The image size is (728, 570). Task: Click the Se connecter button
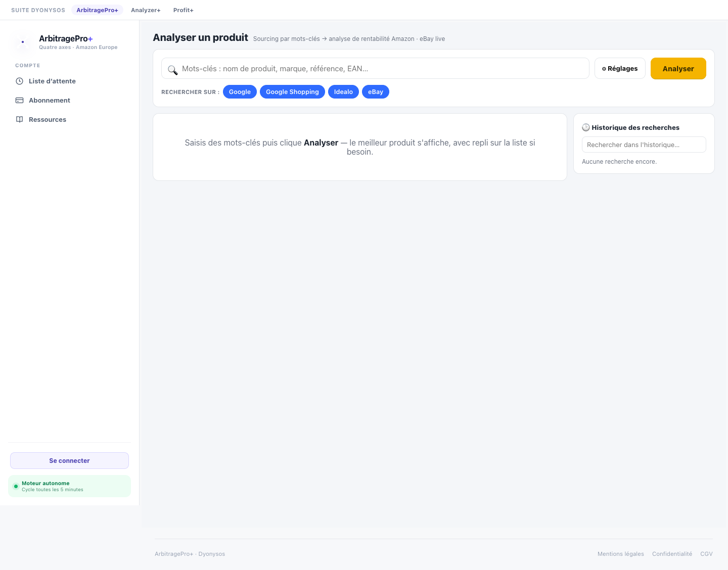(69, 461)
